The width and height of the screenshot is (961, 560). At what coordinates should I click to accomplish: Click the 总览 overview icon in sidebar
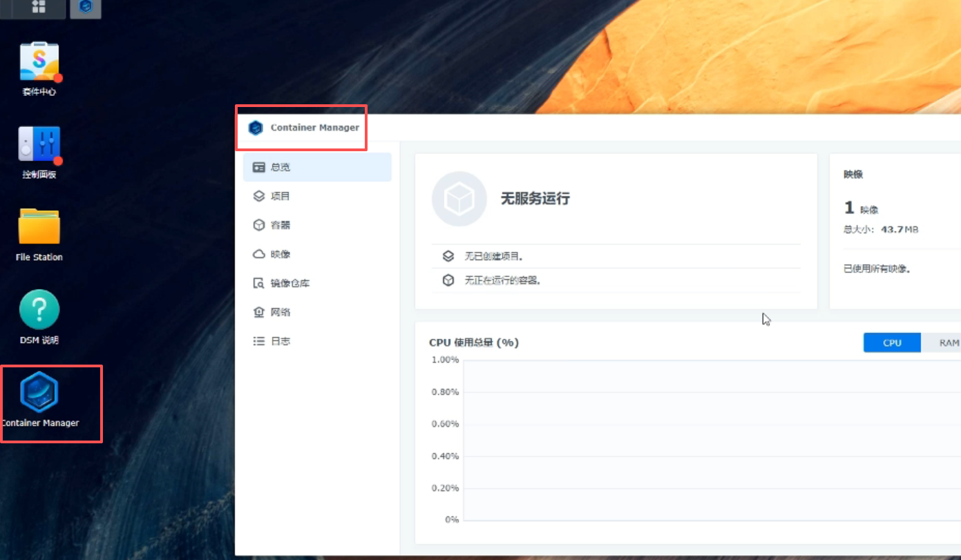click(x=276, y=166)
